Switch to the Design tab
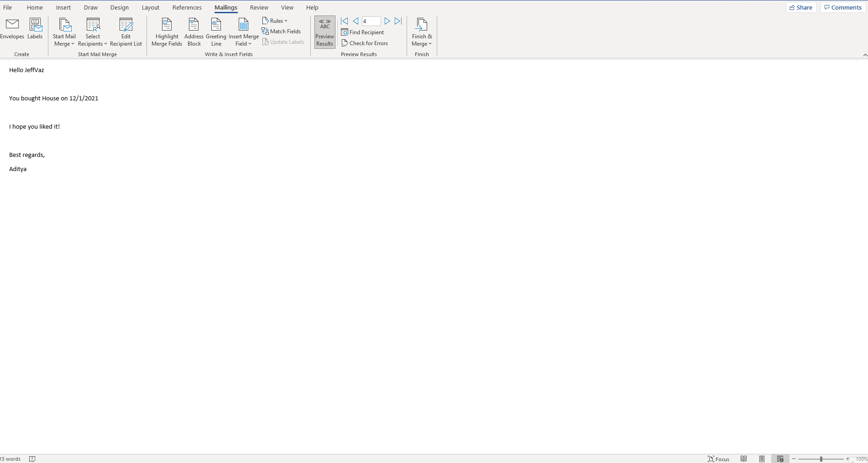This screenshot has width=868, height=463. click(x=120, y=7)
